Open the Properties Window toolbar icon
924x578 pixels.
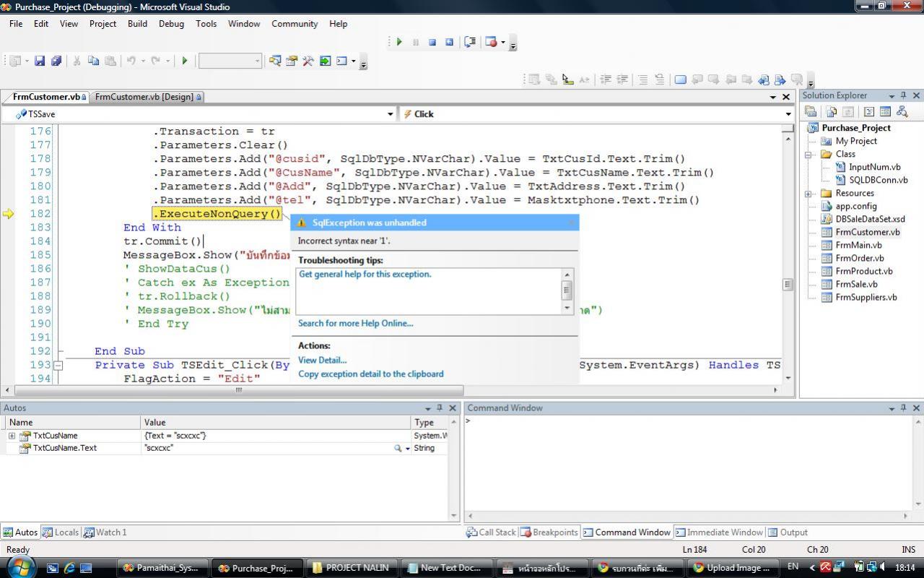292,61
